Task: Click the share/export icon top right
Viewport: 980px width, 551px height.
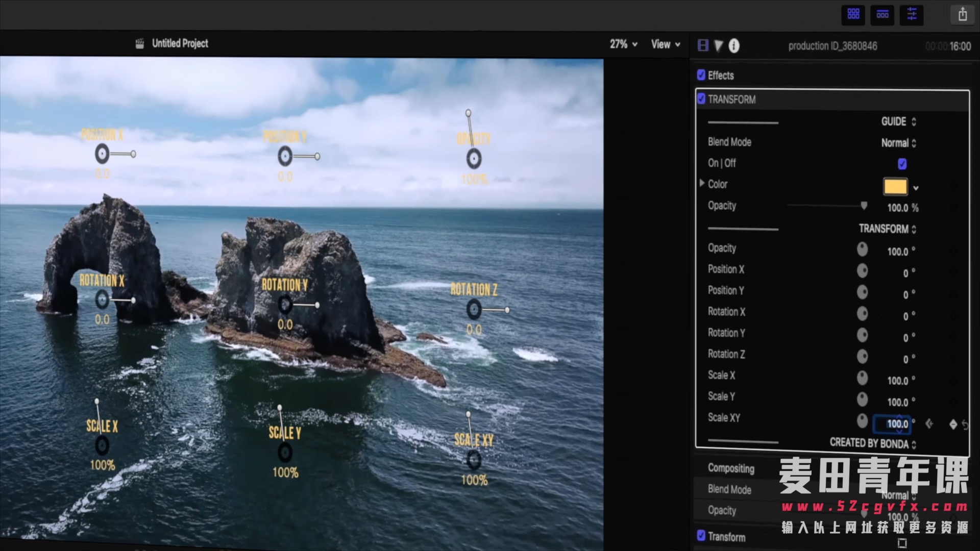Action: (963, 15)
